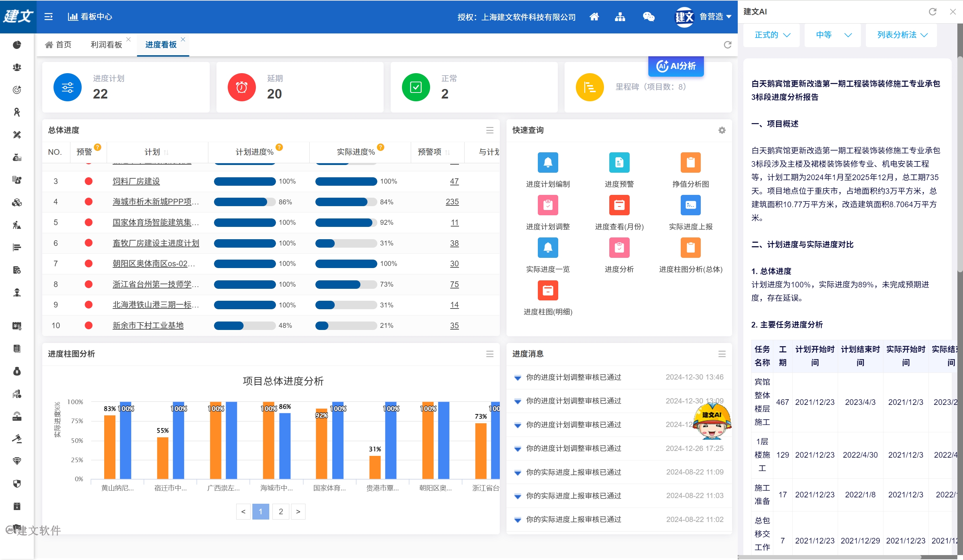
Task: Click warning count 235 link
Action: click(x=452, y=202)
